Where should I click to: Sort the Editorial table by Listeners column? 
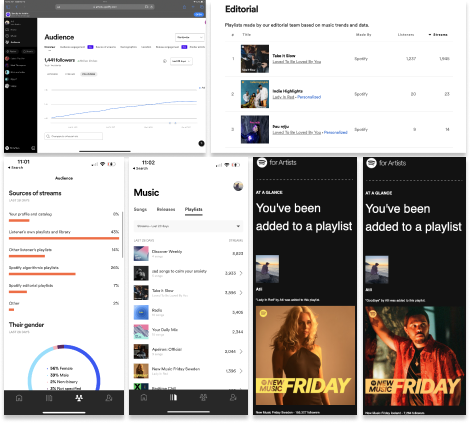[406, 35]
